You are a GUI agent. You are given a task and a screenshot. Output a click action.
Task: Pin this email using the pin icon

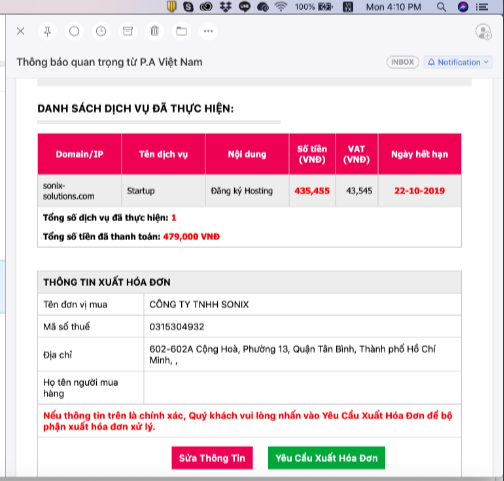[x=47, y=31]
